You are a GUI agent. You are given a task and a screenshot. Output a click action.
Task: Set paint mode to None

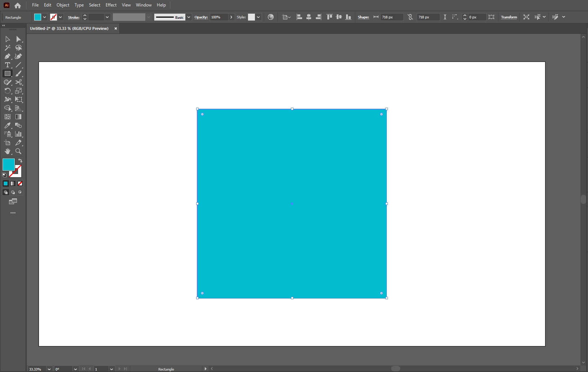tap(20, 183)
